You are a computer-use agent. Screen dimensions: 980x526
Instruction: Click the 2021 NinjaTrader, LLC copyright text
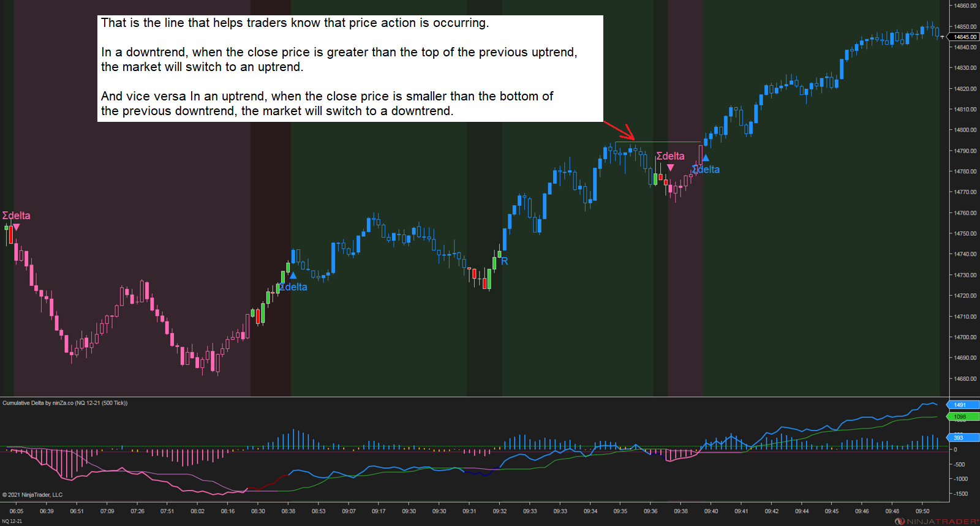[32, 495]
